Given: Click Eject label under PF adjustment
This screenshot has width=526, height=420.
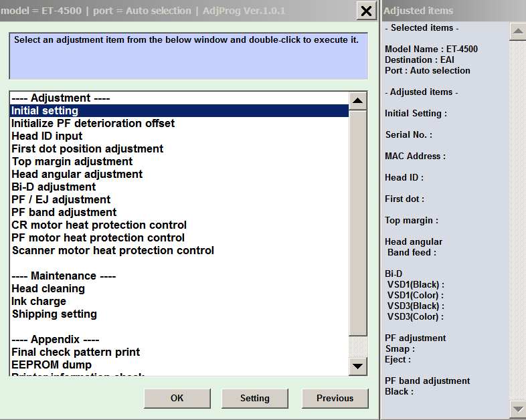Looking at the screenshot, I should coord(398,360).
